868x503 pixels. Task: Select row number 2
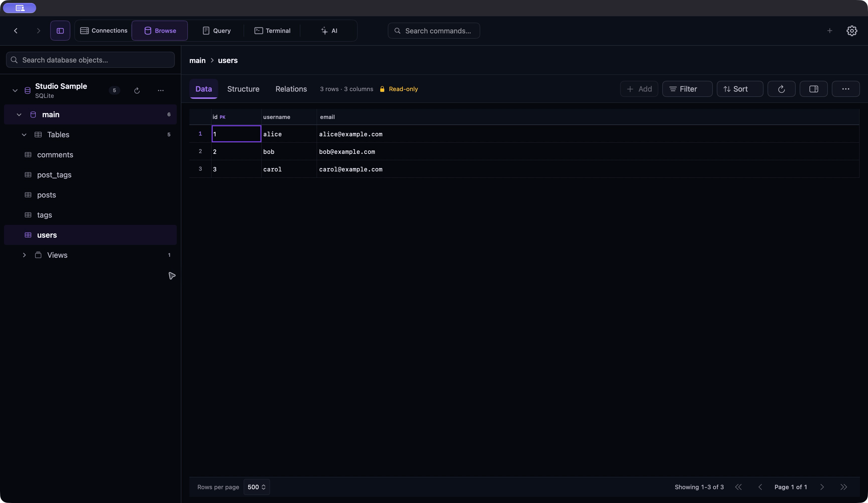tap(200, 151)
